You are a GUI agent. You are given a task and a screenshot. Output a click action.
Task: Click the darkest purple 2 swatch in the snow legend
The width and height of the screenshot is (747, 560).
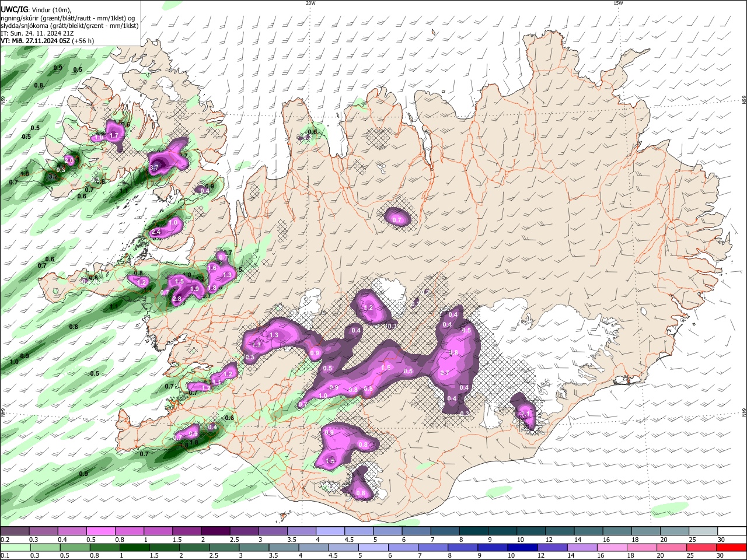(x=215, y=531)
